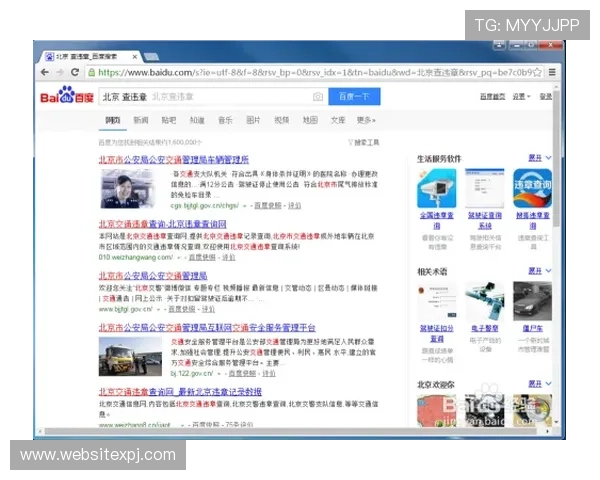Image resolution: width=600 pixels, height=480 pixels.
Task: Open result 北京市公安局公安交通管理局
Action: point(153,276)
